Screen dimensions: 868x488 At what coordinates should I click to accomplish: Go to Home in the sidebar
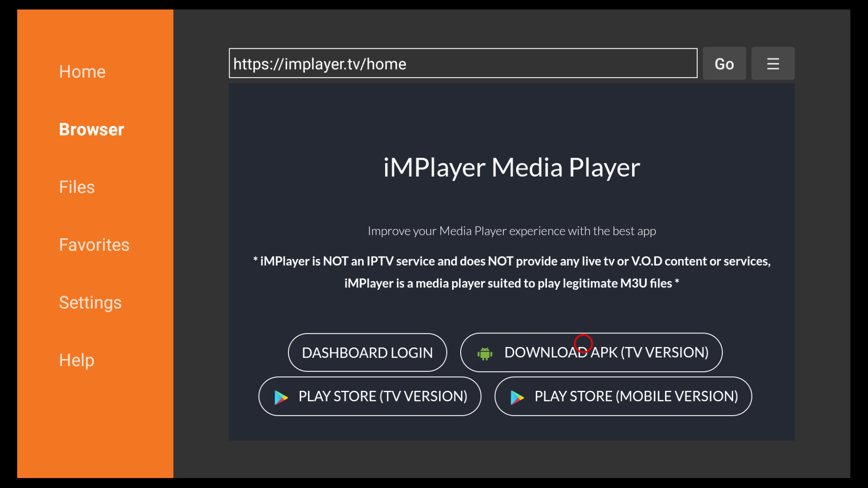point(82,72)
